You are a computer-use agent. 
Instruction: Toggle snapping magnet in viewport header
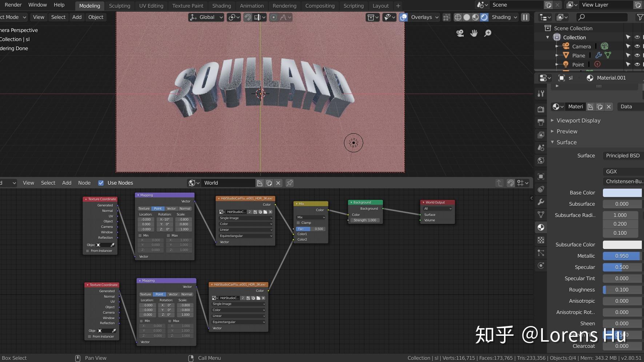[x=248, y=17]
